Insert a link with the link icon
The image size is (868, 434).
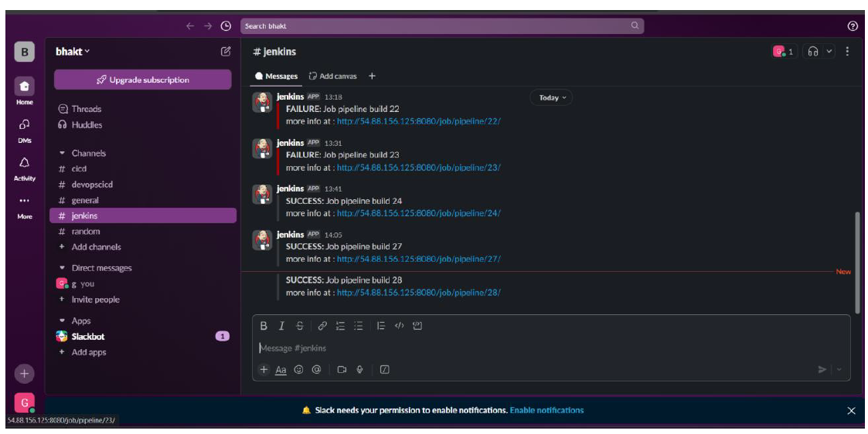pos(322,326)
